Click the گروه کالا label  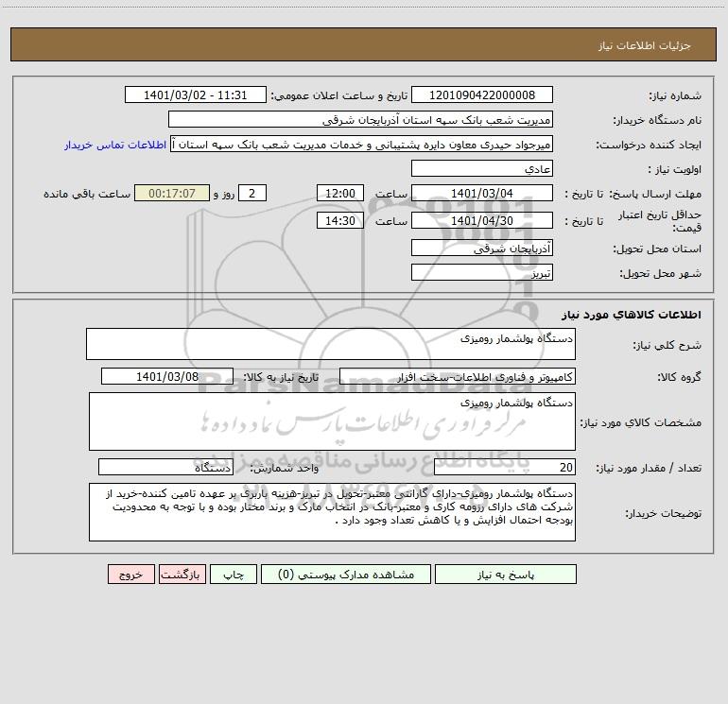click(x=679, y=377)
